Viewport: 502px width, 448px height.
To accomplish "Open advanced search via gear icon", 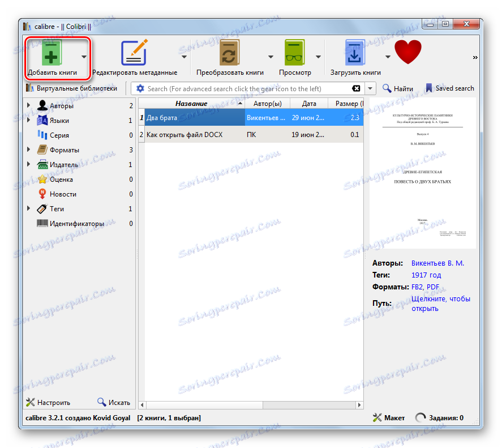I will (x=140, y=88).
